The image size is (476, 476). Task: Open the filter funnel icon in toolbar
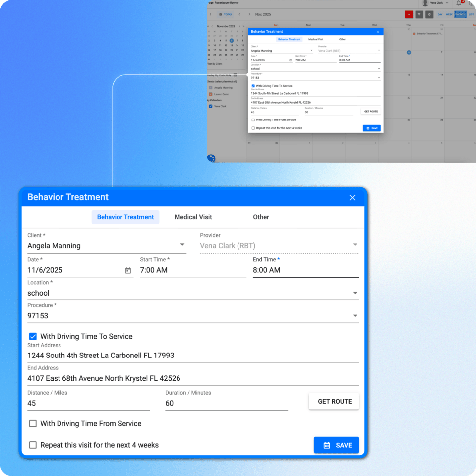pyautogui.click(x=419, y=14)
